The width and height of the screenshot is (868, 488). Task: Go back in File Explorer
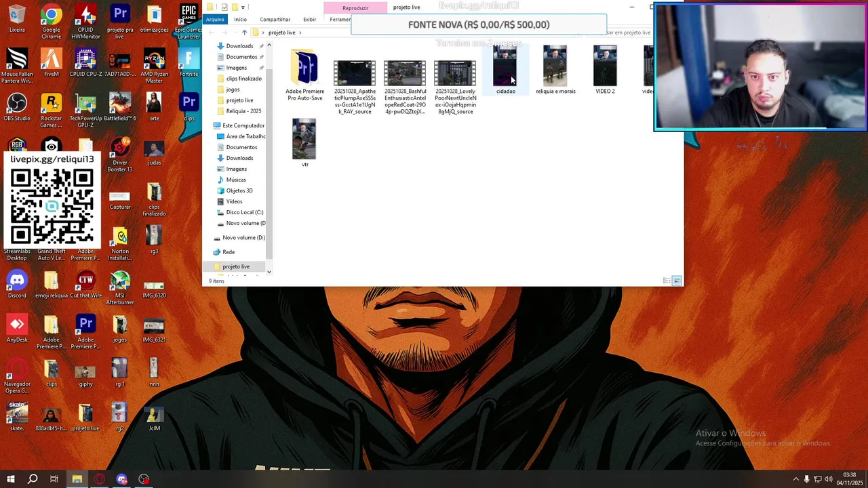212,33
